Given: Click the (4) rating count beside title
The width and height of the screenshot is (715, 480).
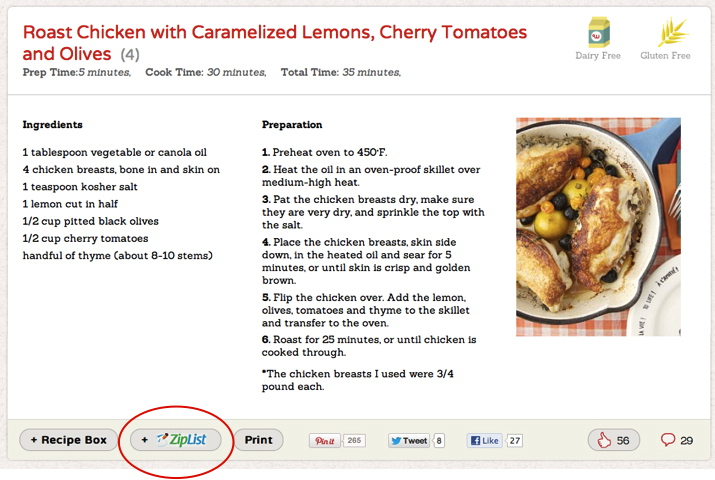Looking at the screenshot, I should click(130, 54).
